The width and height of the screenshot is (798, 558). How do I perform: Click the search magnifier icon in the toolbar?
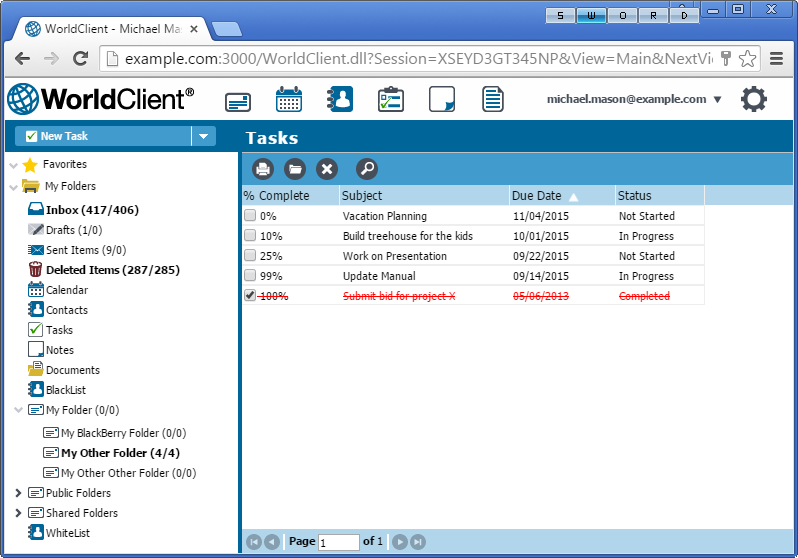[x=366, y=169]
